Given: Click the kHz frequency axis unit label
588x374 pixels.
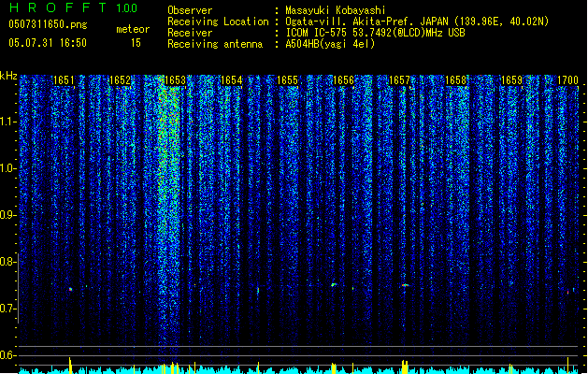Looking at the screenshot, I should [8, 76].
